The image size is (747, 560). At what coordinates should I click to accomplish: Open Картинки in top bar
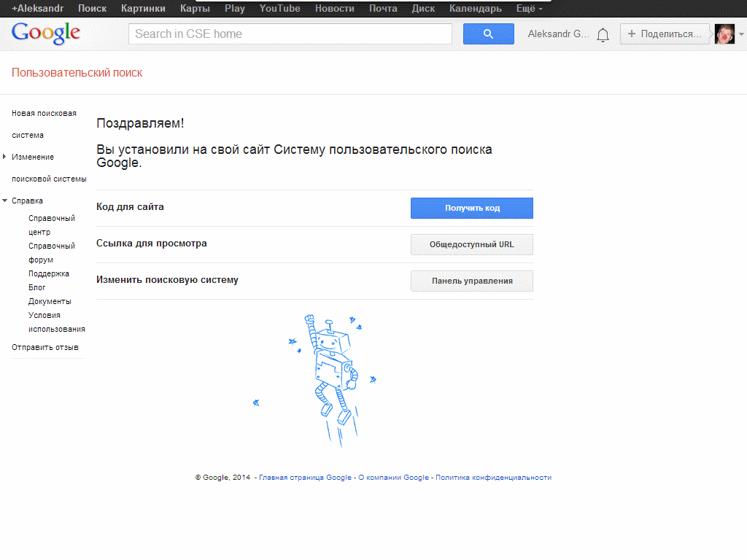point(143,9)
